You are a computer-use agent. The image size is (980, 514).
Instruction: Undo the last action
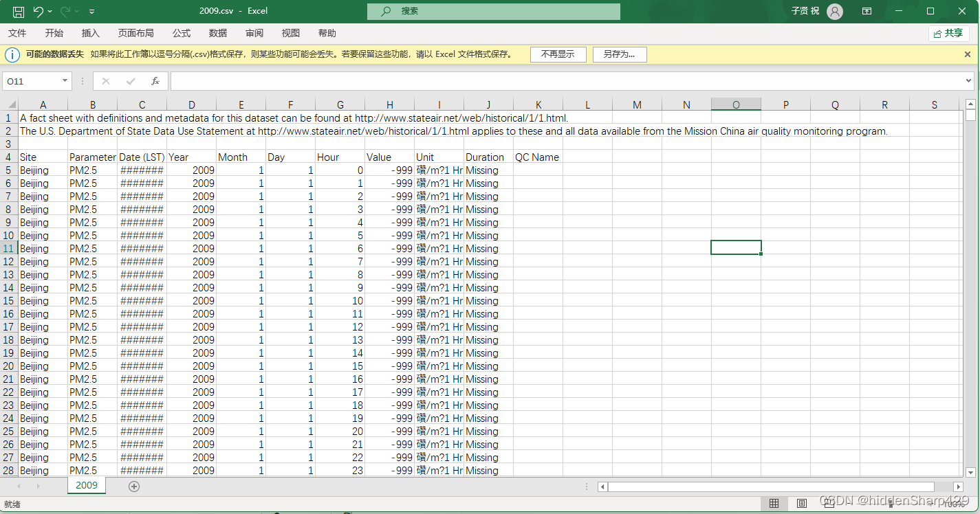point(38,11)
